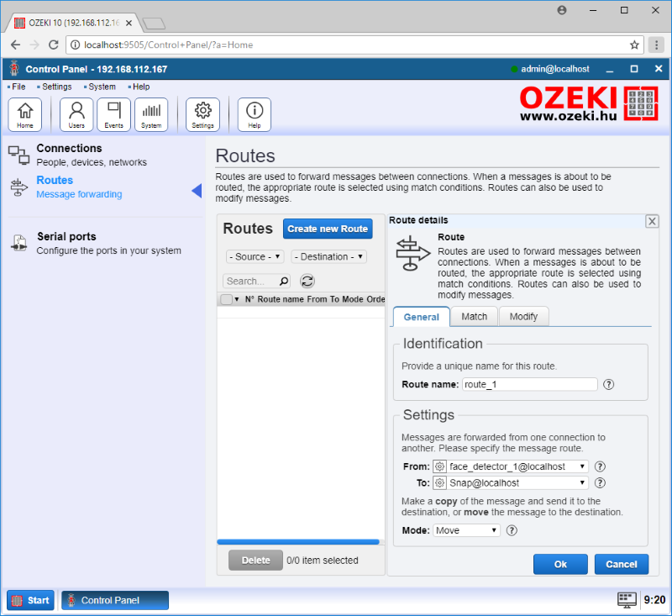Click the Delete button
The width and height of the screenshot is (672, 616).
[255, 561]
